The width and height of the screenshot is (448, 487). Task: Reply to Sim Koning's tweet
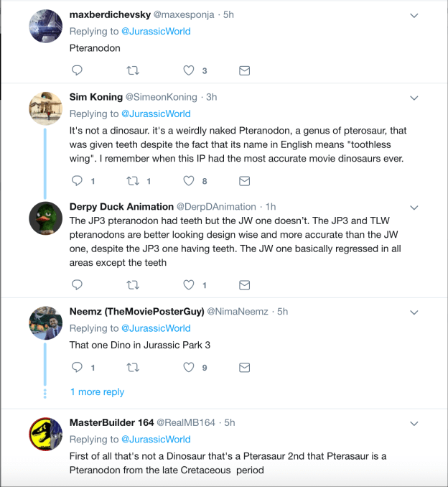click(78, 181)
